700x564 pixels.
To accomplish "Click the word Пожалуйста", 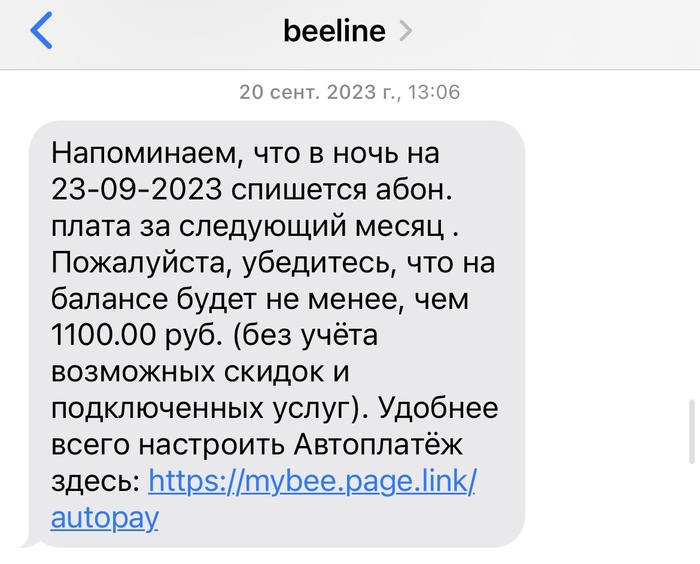I will 131,263.
